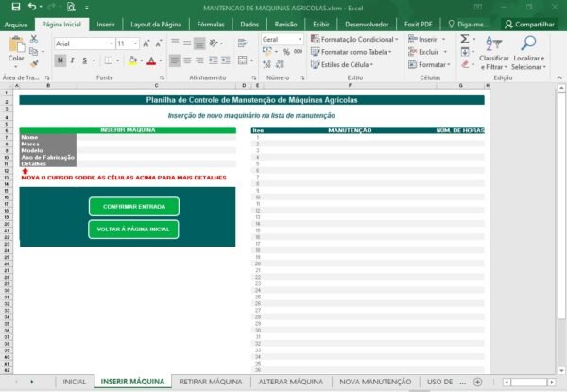Activate the format painter brush
Viewport: 567px width, 392px height.
(x=34, y=64)
